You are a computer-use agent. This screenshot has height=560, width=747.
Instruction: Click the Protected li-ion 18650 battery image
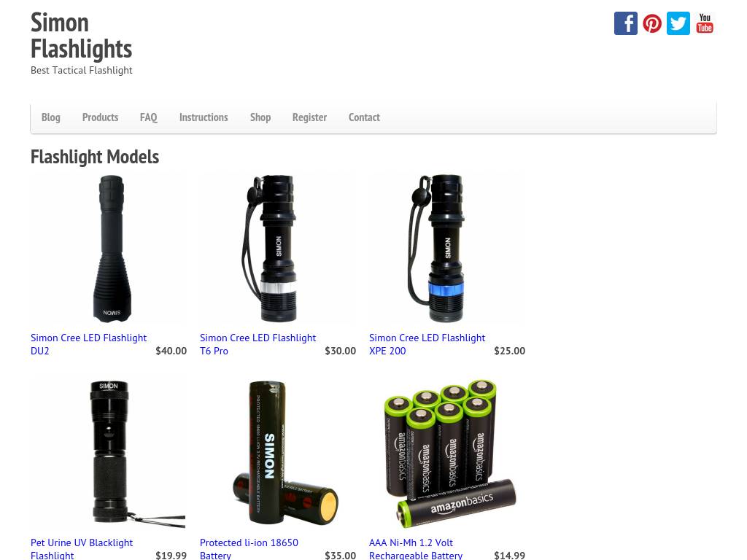[278, 454]
